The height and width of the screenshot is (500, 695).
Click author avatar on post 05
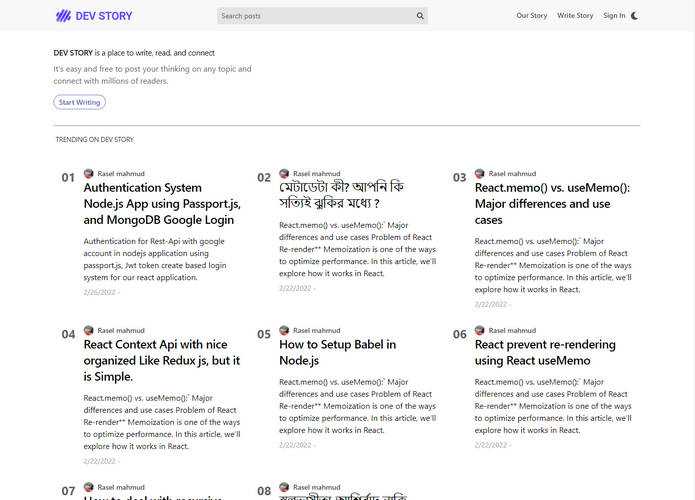click(x=284, y=330)
